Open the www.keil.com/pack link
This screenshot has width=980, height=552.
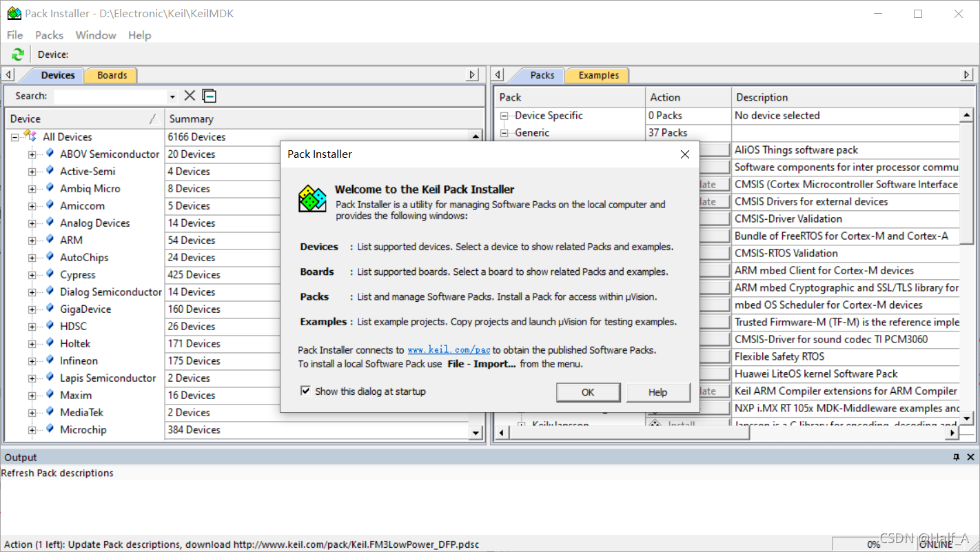(x=449, y=350)
